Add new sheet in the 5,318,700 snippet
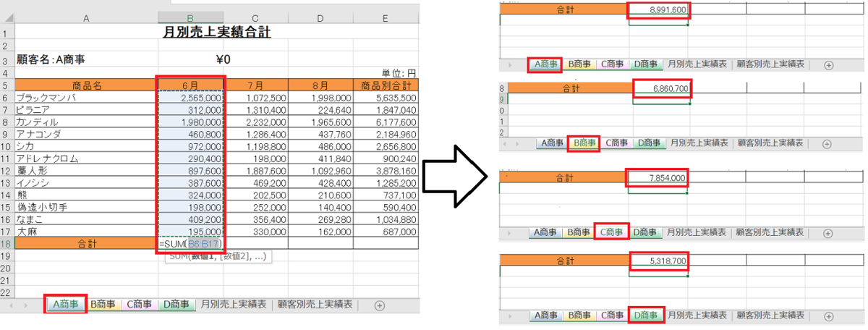Image resolution: width=868 pixels, height=330 pixels. click(x=829, y=316)
